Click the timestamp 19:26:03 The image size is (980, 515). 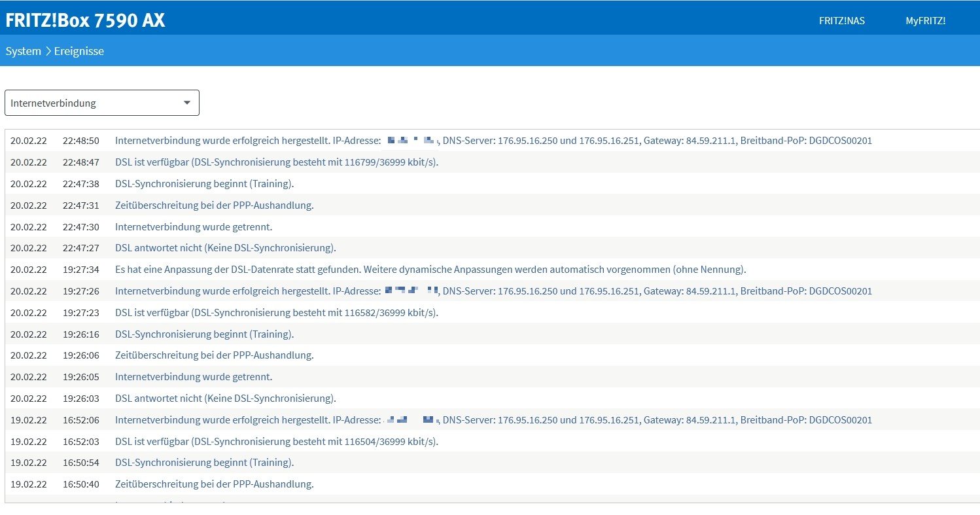point(81,399)
